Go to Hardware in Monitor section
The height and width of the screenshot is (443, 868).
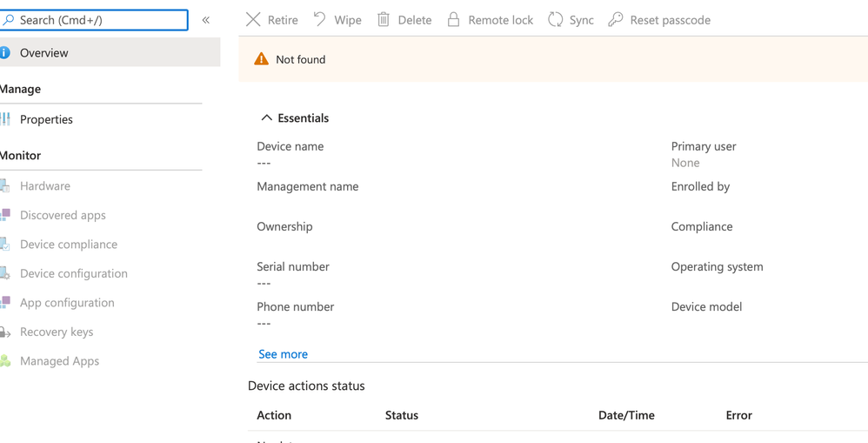click(45, 186)
